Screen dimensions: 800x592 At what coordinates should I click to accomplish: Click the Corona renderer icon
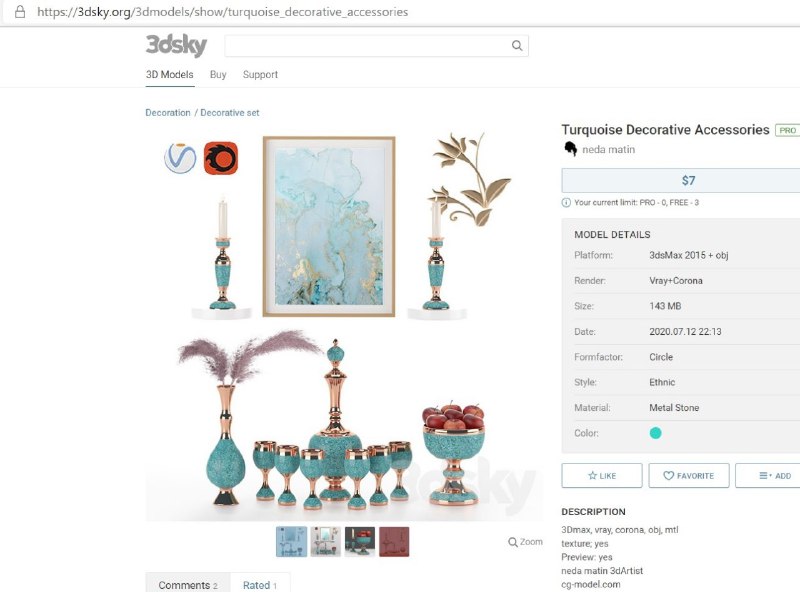221,158
